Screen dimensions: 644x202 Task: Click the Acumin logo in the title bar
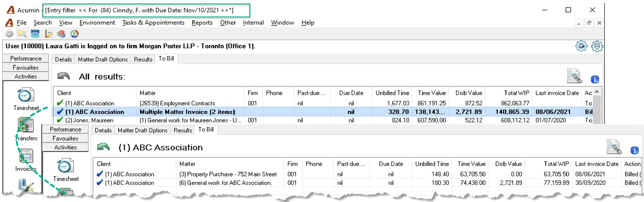coord(11,10)
